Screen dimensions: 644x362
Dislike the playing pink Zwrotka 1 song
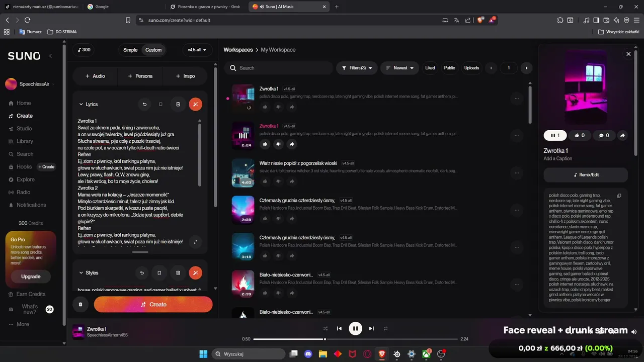pyautogui.click(x=278, y=144)
